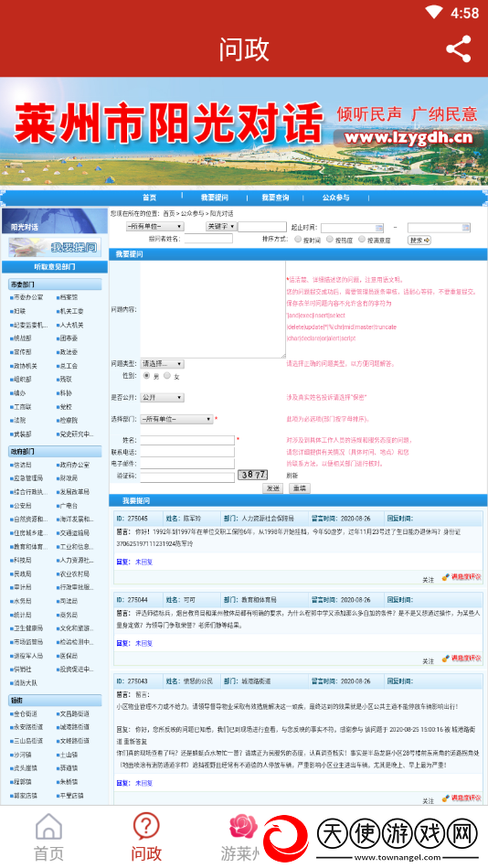488x868 pixels.
Task: Click the 发送 submit button
Action: pos(273,488)
